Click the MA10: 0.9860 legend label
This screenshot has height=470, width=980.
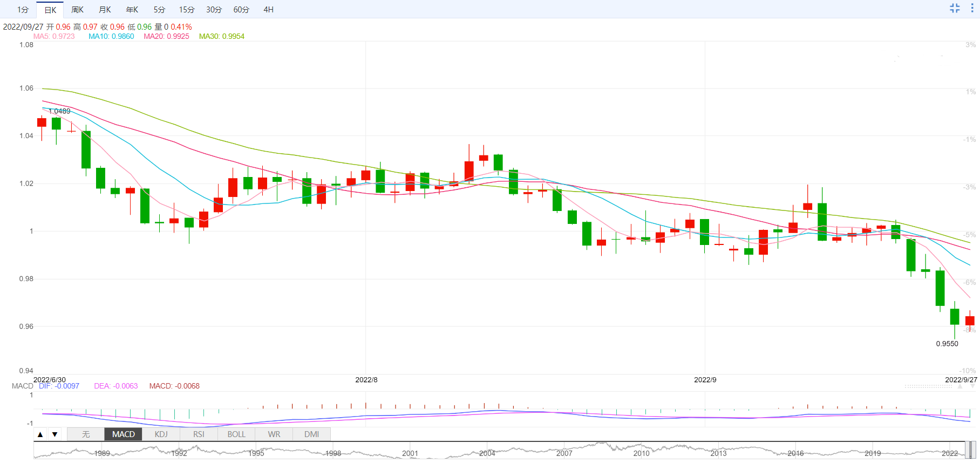coord(111,36)
